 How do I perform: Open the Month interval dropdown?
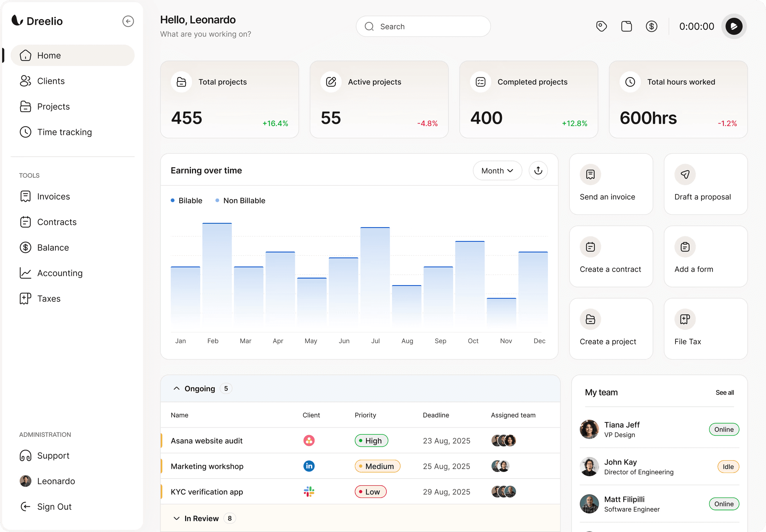497,171
